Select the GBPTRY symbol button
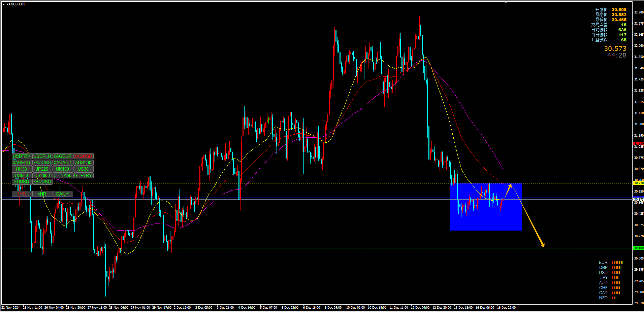 (x=83, y=175)
